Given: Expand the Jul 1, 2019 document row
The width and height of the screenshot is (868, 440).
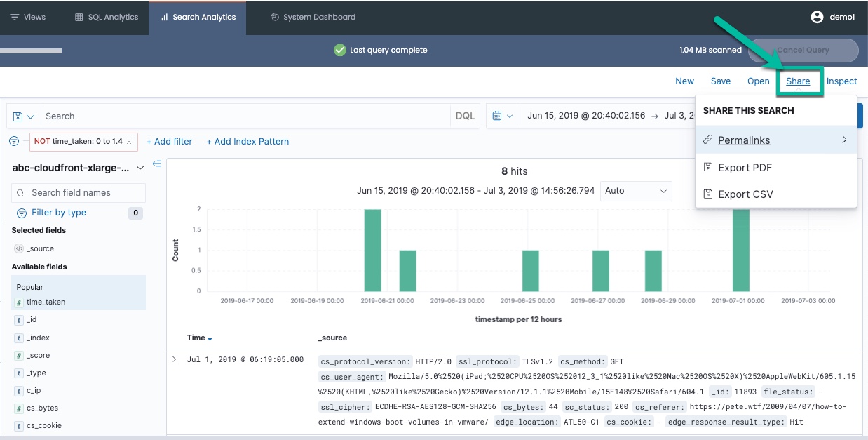Looking at the screenshot, I should 174,359.
